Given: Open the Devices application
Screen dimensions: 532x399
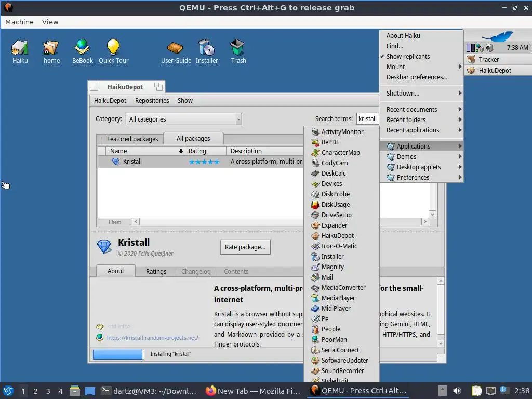Looking at the screenshot, I should point(341,183).
